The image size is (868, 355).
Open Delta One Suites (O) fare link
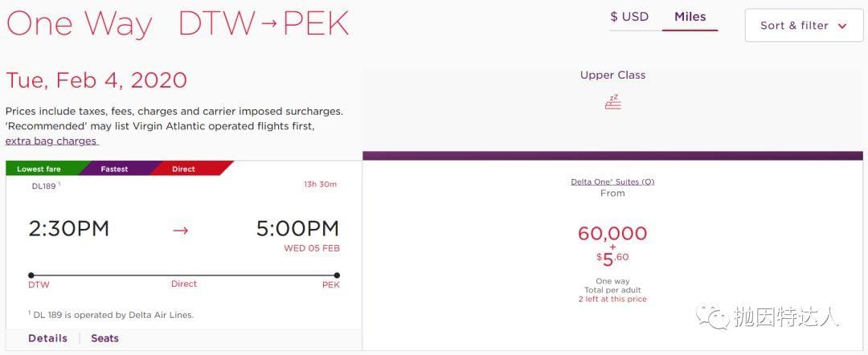612,182
